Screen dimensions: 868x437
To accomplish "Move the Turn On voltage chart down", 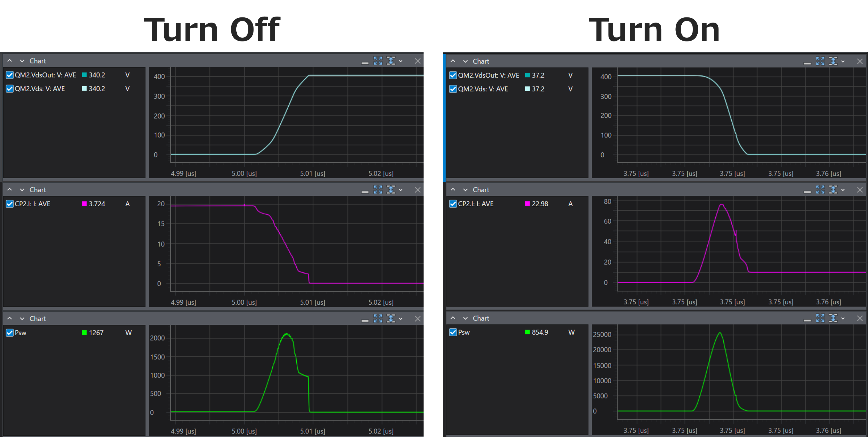I will pos(465,61).
